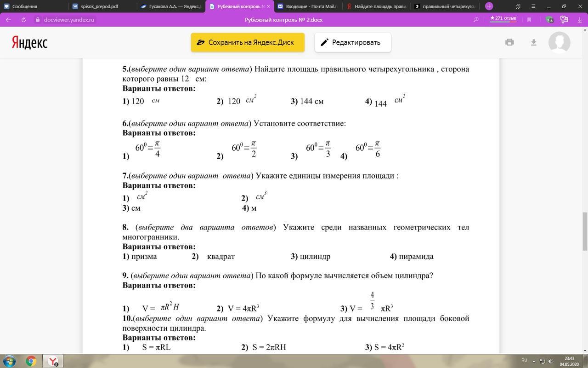Viewport: 588px width, 368px height.
Task: Click the Show desktop strip
Action: 585,361
